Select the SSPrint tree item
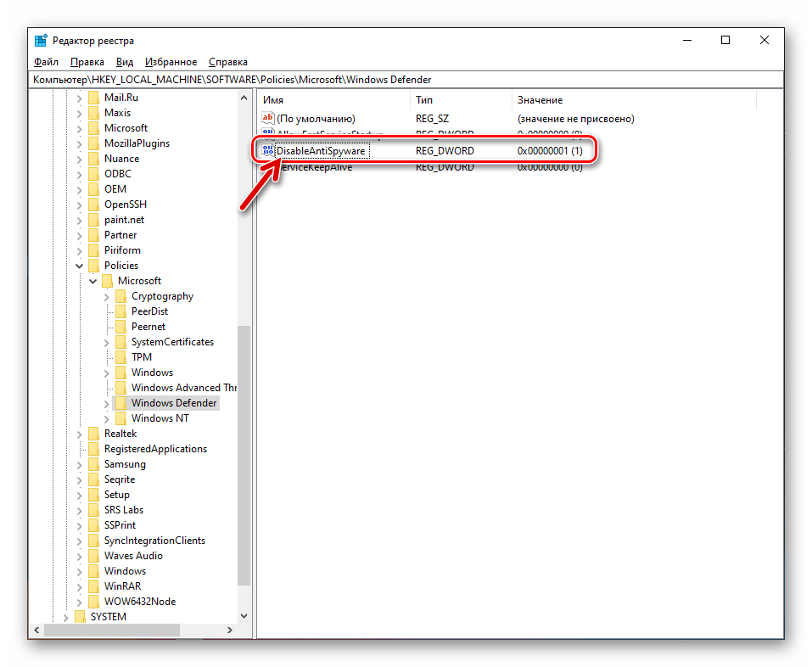The image size is (812, 667). 120,525
